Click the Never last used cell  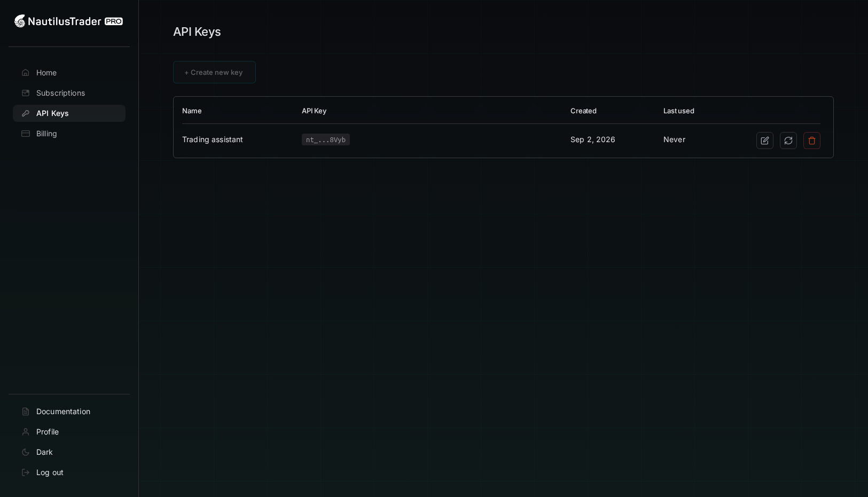point(674,139)
